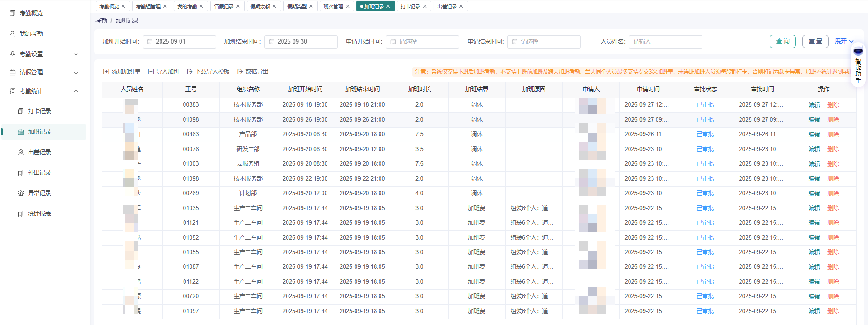Click the 下载导入模板 download icon
This screenshot has width=868, height=325.
(190, 72)
